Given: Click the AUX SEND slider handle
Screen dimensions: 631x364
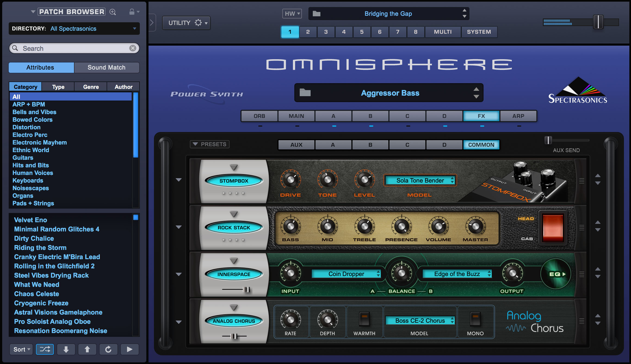Looking at the screenshot, I should pyautogui.click(x=548, y=140).
